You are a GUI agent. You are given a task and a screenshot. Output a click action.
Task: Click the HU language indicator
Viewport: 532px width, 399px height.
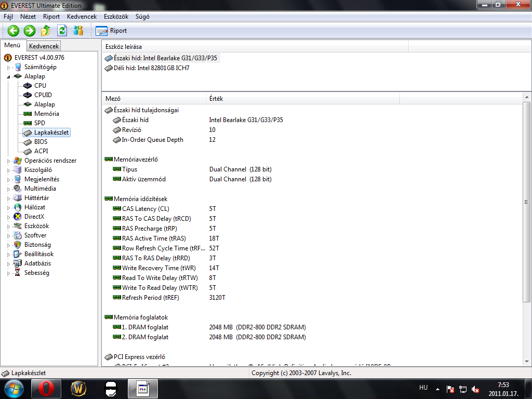pyautogui.click(x=423, y=388)
